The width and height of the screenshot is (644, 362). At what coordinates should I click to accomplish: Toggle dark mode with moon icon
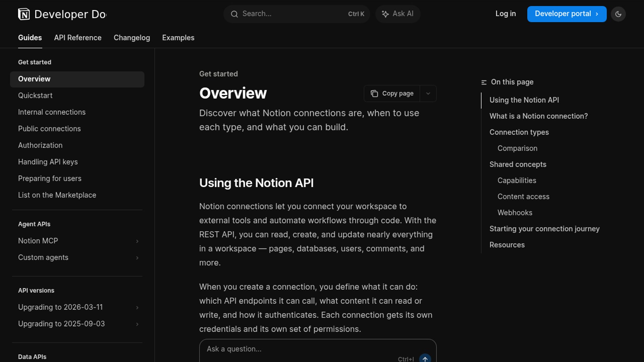pyautogui.click(x=618, y=14)
